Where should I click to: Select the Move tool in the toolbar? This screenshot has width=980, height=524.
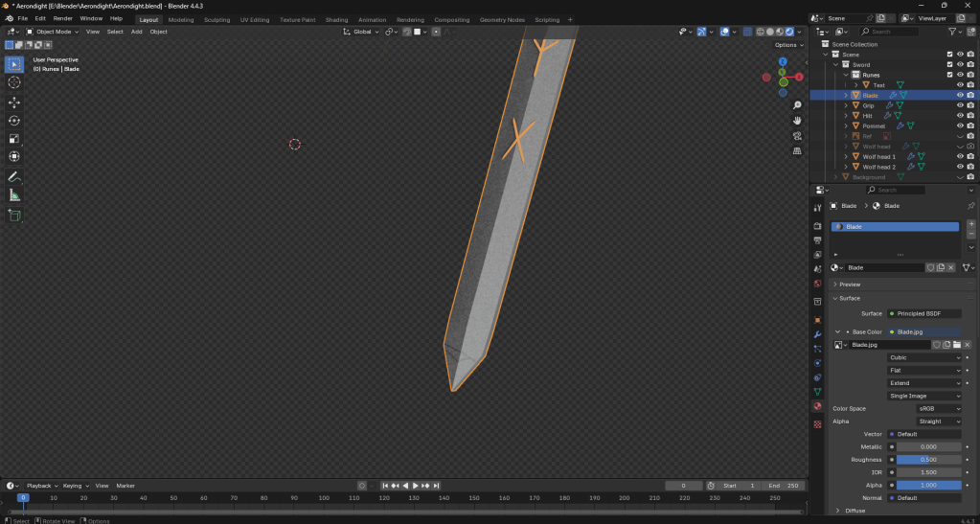14,102
